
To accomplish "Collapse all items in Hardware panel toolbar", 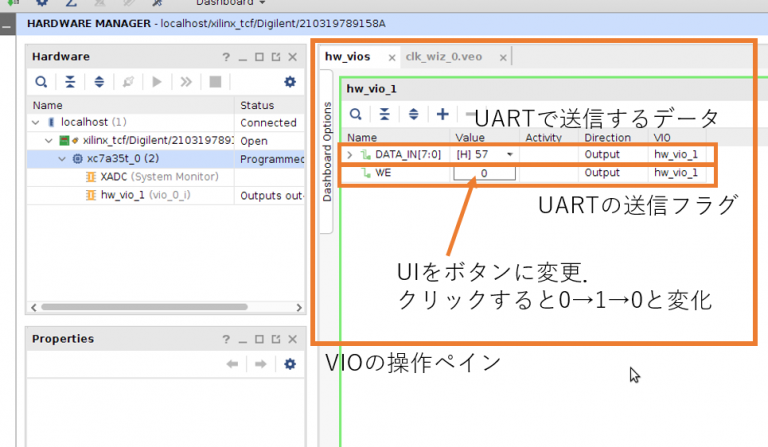I will coord(70,82).
